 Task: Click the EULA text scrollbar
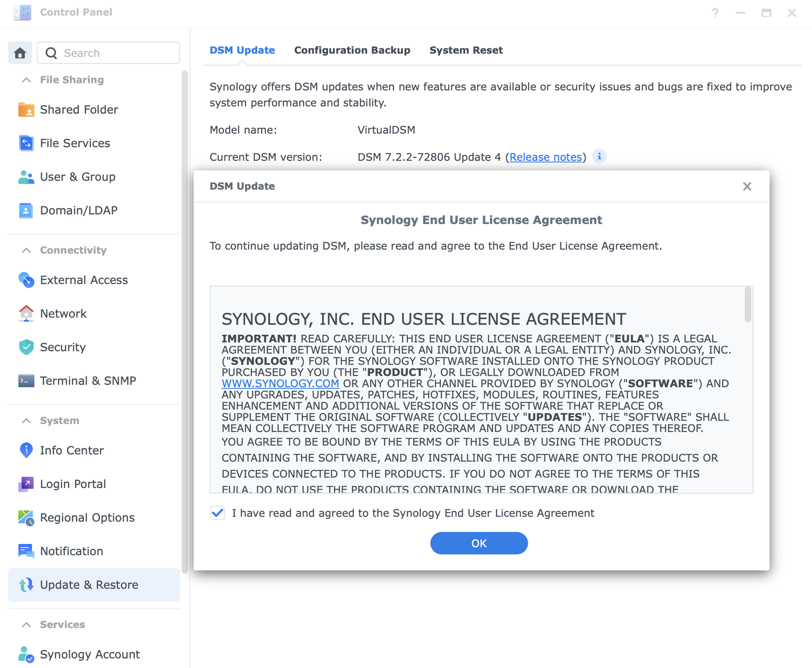[x=747, y=304]
